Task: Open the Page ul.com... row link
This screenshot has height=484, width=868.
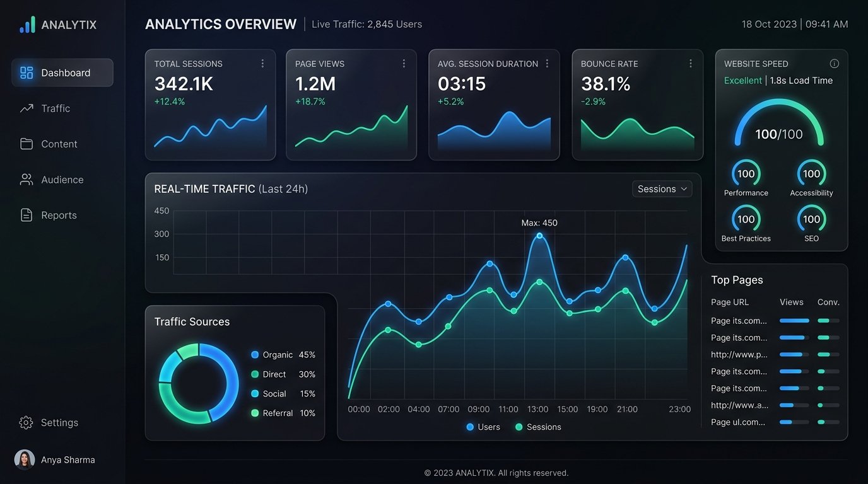Action: pyautogui.click(x=738, y=422)
